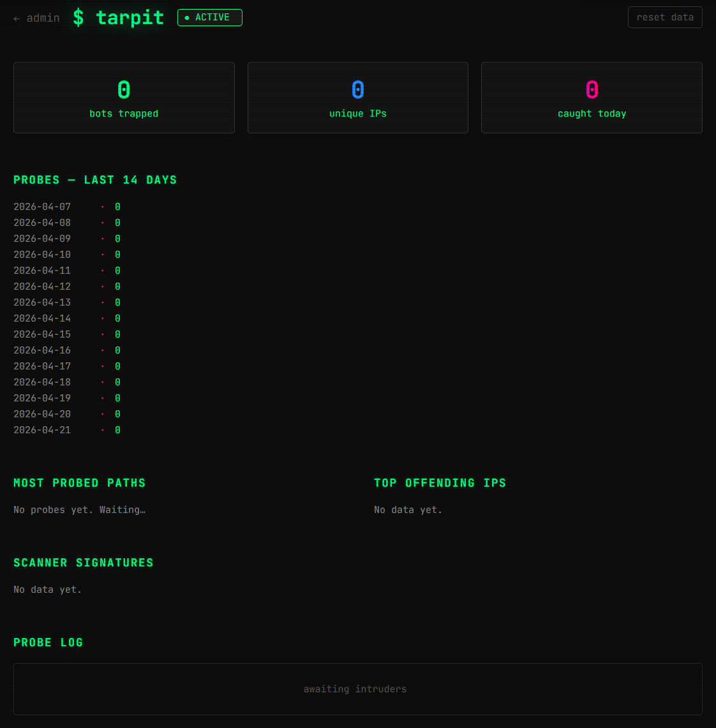Screen dimensions: 716x728
Task: Click the blue unique IPs zero counter
Action: click(358, 90)
